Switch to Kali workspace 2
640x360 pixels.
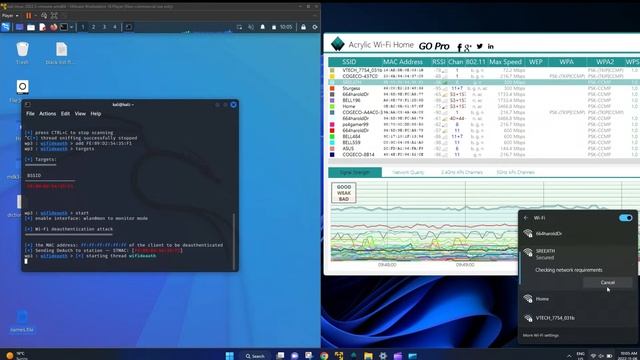click(x=93, y=27)
